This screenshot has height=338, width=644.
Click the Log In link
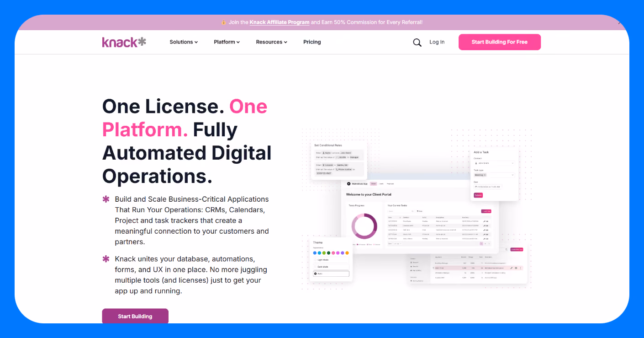click(437, 42)
